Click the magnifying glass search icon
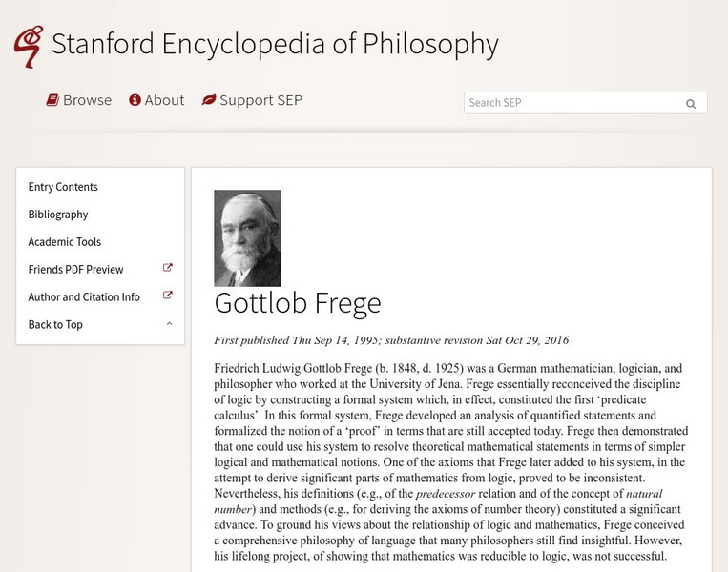Viewport: 728px width, 572px height. (x=691, y=104)
